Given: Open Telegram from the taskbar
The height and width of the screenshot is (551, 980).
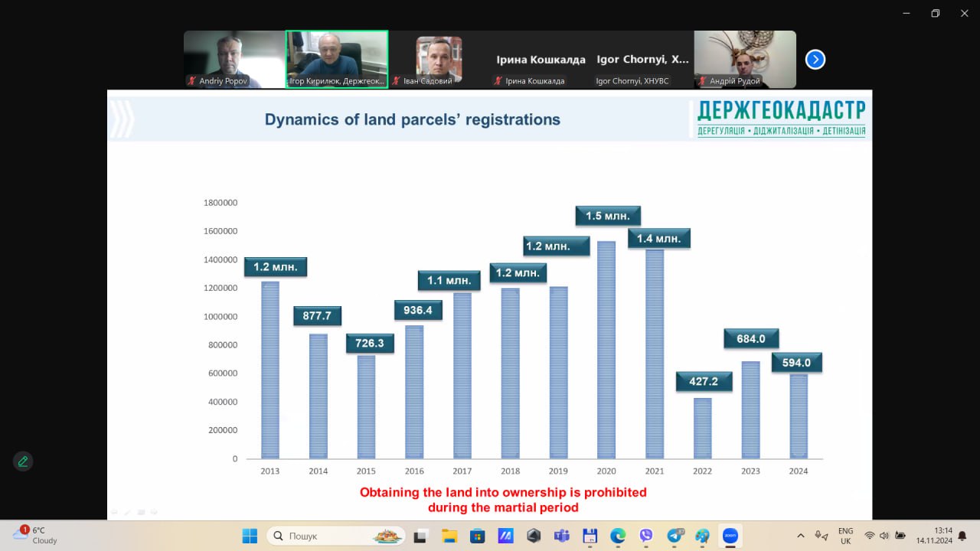Looking at the screenshot, I should [675, 536].
